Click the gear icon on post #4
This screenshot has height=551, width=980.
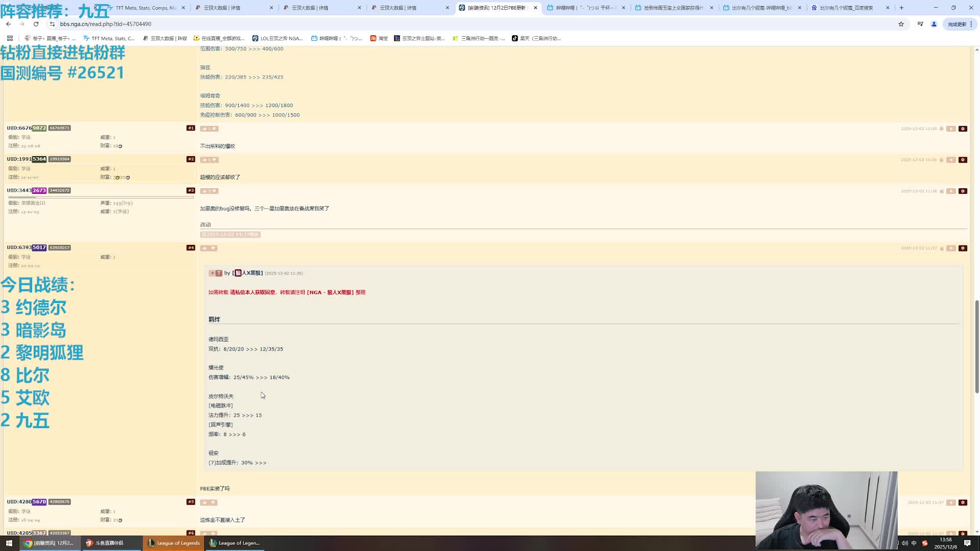(x=963, y=248)
